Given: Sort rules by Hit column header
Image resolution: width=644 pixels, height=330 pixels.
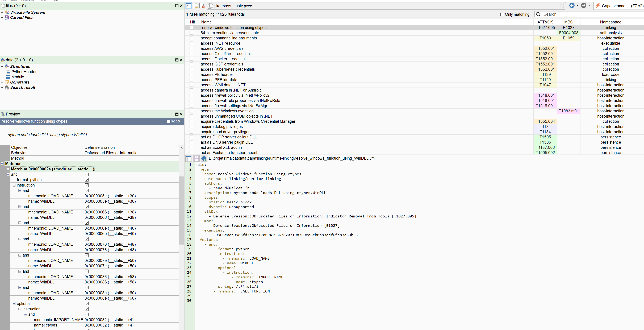Looking at the screenshot, I should pyautogui.click(x=192, y=22).
